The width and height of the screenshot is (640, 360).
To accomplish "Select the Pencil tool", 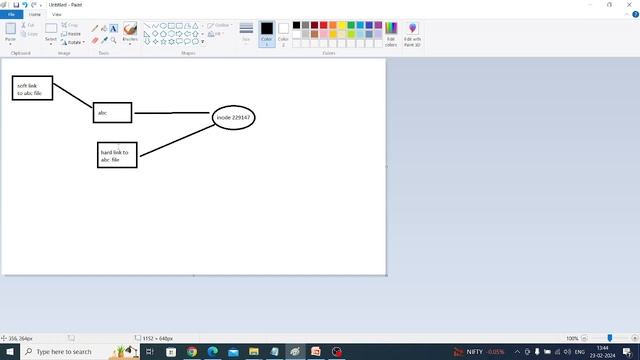I will click(x=95, y=28).
